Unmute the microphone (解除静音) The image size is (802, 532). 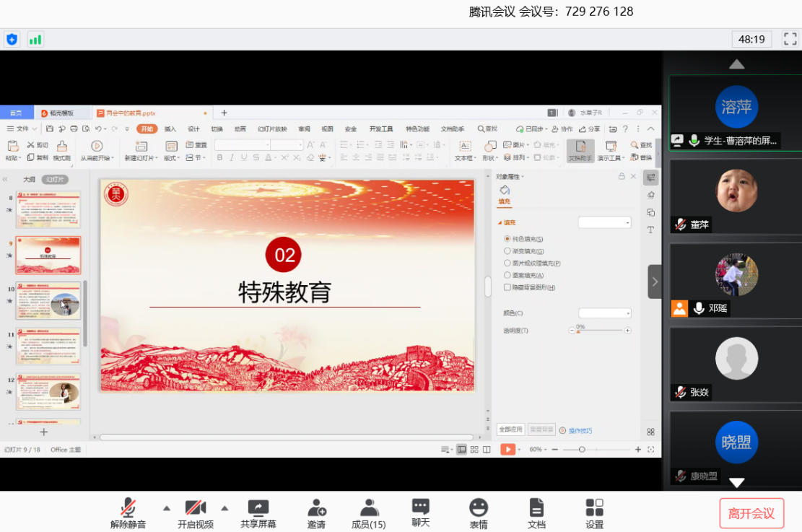point(128,507)
